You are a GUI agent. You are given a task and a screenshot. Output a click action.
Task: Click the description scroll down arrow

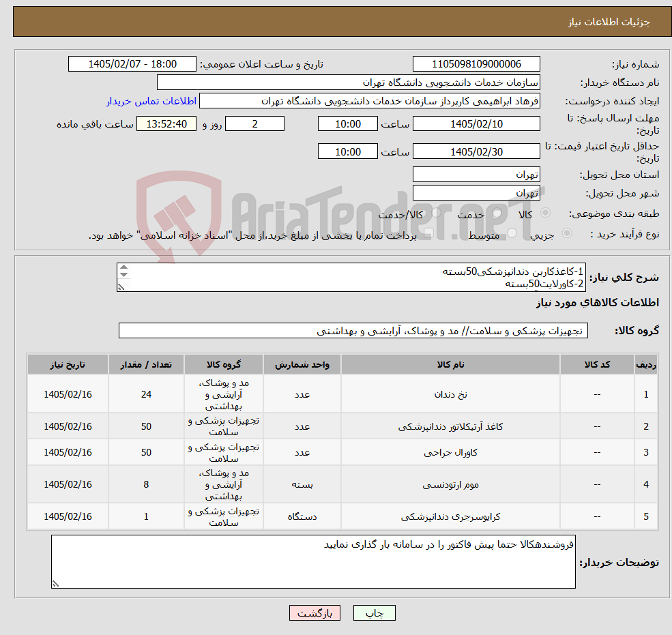[124, 275]
